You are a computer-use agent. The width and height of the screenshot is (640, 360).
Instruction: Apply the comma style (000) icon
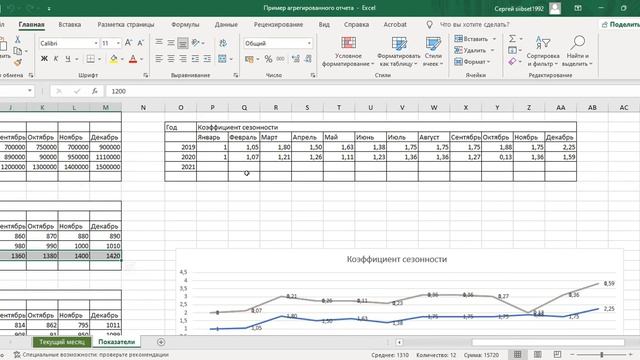280,59
